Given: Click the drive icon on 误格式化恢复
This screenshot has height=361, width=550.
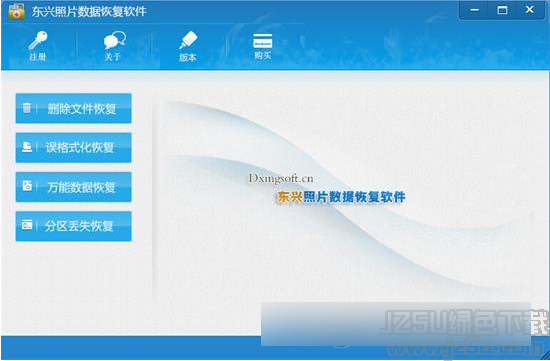Looking at the screenshot, I should 27,147.
